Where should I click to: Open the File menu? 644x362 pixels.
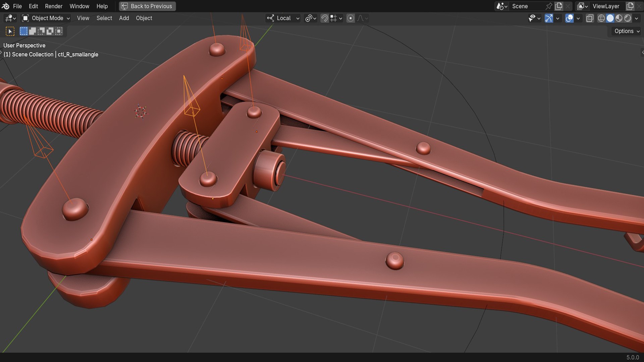tap(17, 6)
